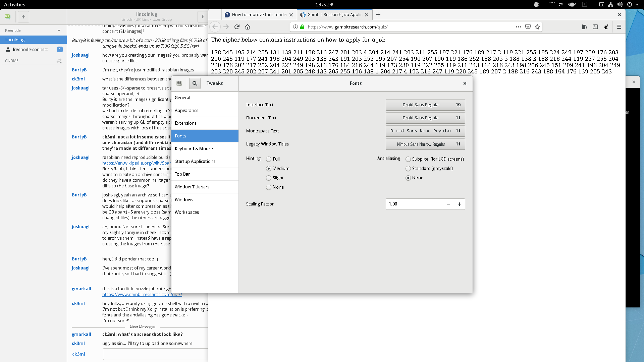Click the caffeine coffee cup indicator
Image resolution: width=644 pixels, height=362 pixels.
pyautogui.click(x=537, y=4)
